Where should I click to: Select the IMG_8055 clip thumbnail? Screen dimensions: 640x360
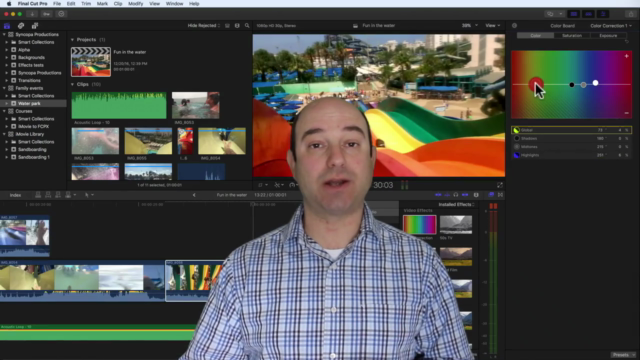(x=148, y=141)
